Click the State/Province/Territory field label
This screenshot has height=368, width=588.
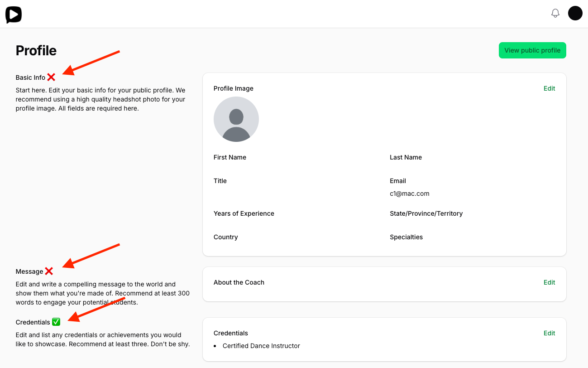click(426, 213)
